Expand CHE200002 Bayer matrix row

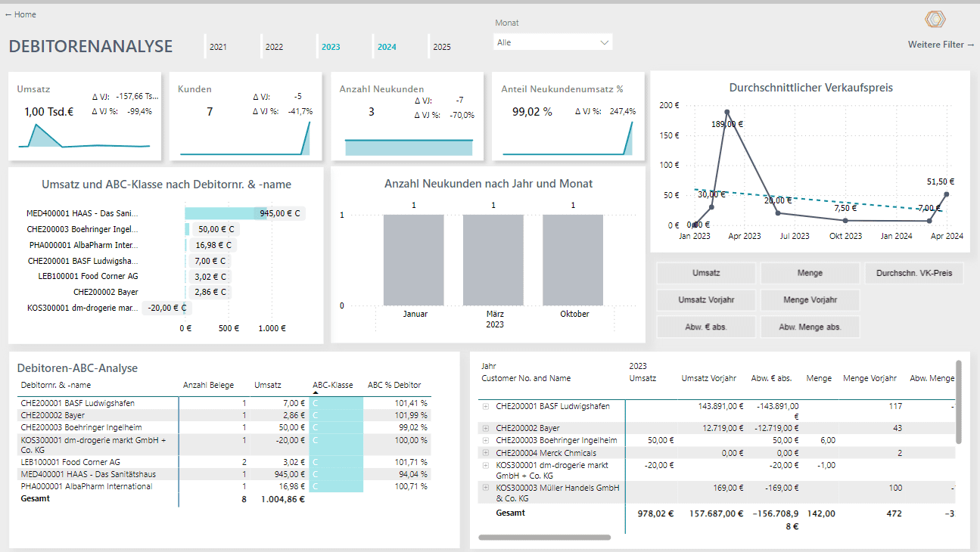tap(485, 428)
